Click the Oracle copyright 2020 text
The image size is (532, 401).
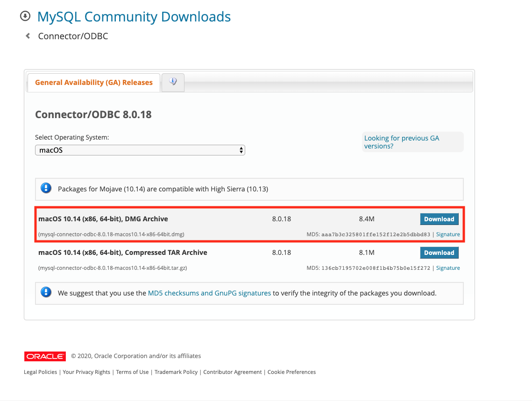click(136, 356)
